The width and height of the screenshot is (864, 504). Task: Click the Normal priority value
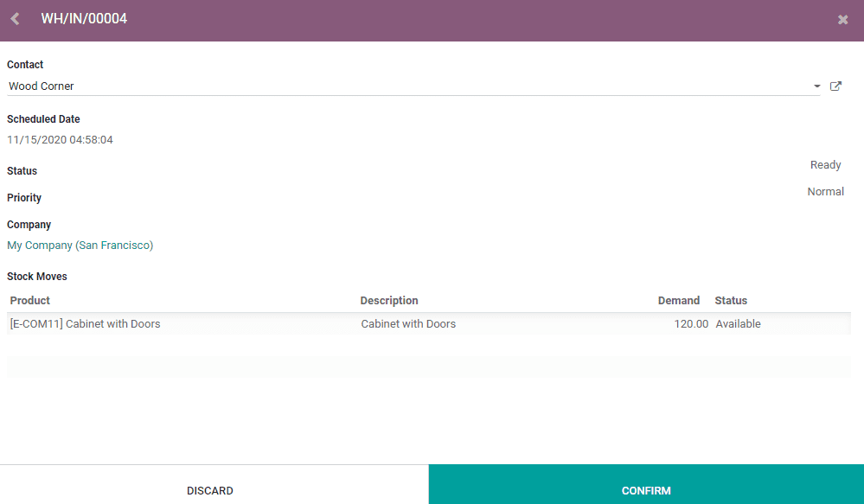825,192
